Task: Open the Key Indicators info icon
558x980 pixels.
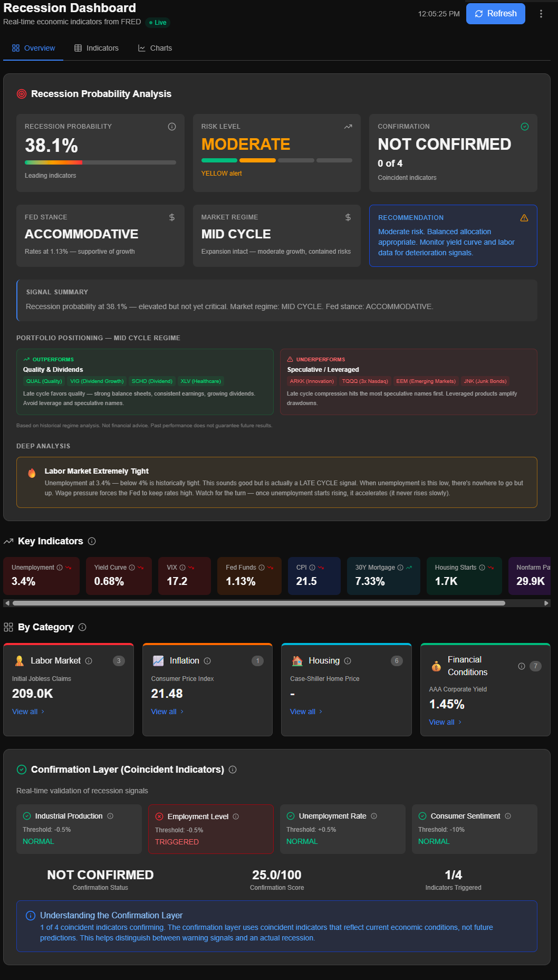Action: pyautogui.click(x=92, y=541)
